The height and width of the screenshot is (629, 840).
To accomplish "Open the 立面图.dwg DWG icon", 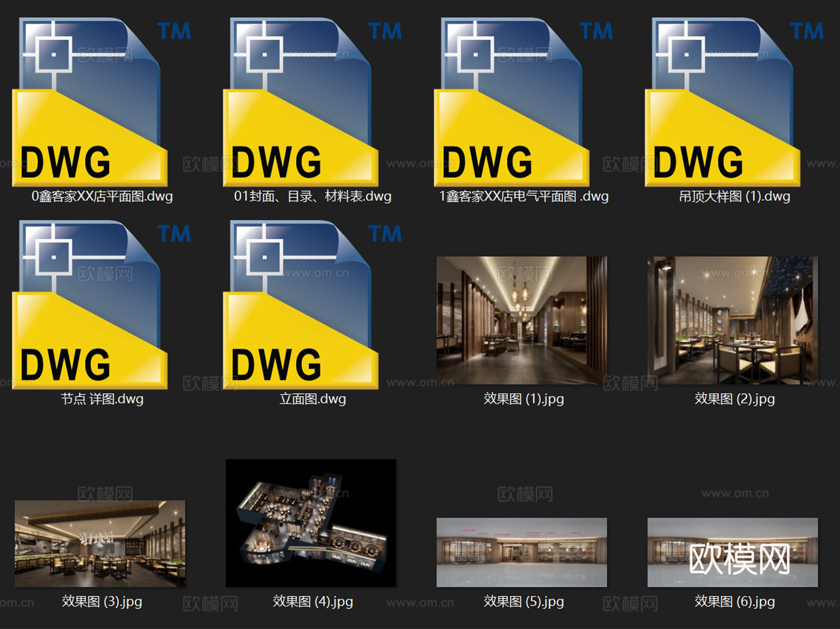I will click(x=301, y=304).
